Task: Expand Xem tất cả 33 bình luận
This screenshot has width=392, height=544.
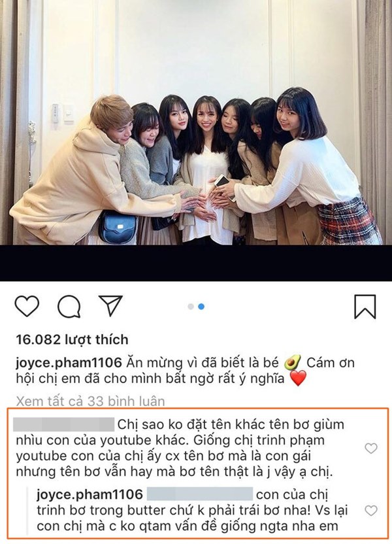Action: (x=90, y=401)
